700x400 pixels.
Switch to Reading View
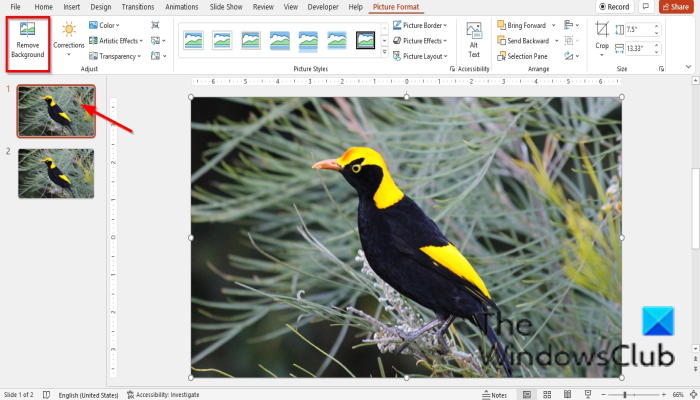(567, 395)
